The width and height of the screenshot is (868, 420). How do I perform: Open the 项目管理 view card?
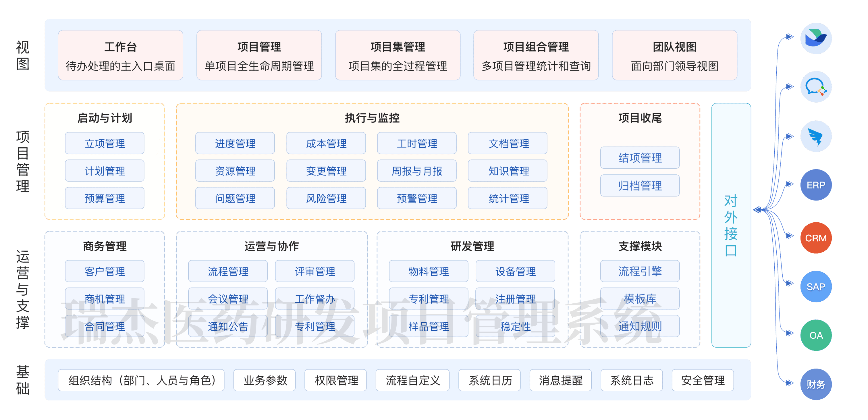coord(259,55)
